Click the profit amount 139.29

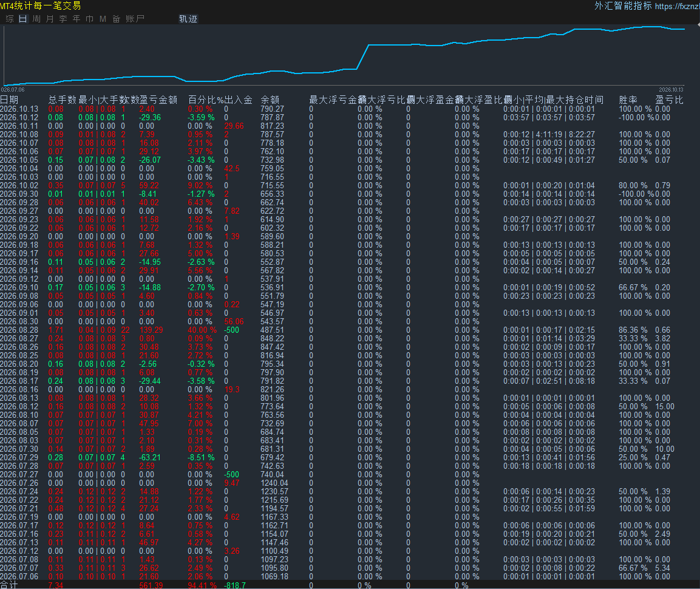pyautogui.click(x=151, y=330)
